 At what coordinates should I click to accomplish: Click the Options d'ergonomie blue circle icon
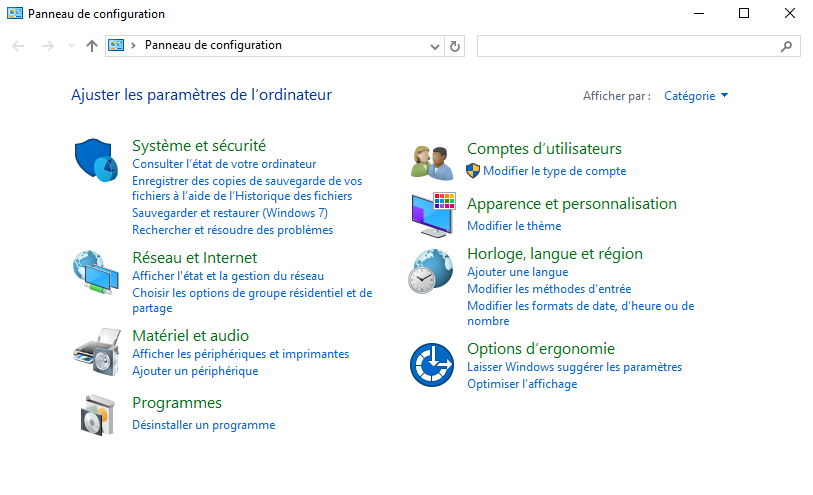[432, 364]
